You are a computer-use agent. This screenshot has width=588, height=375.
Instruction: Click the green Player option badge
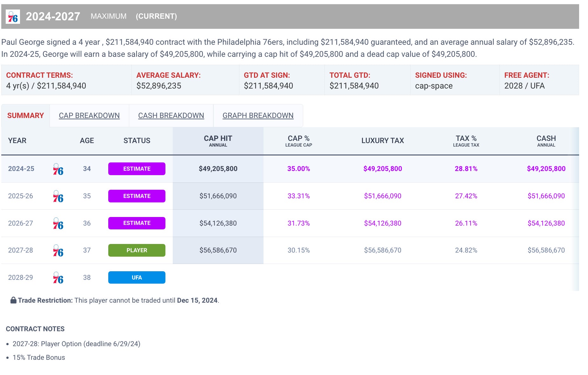pos(137,250)
